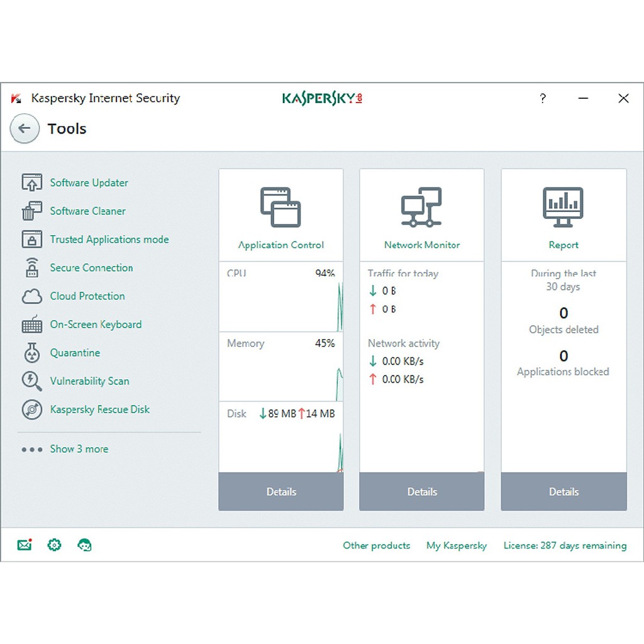644x644 pixels.
Task: Open the Secure Connection tool
Action: point(91,268)
